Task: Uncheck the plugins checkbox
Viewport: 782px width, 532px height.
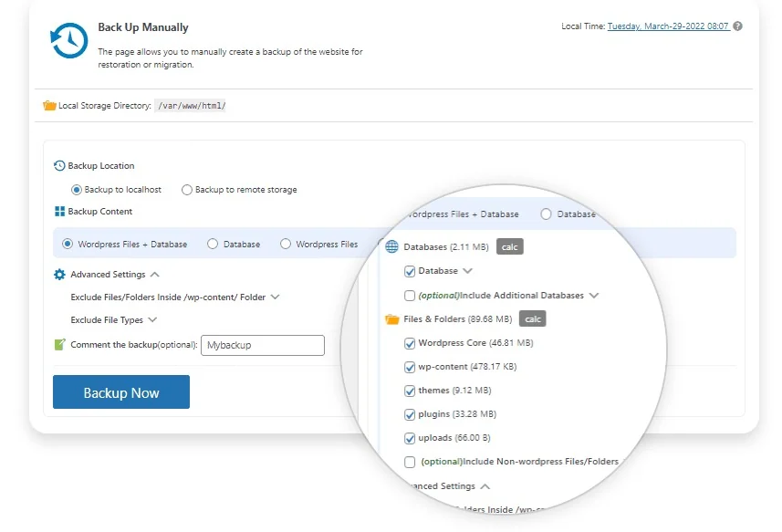Action: tap(410, 414)
